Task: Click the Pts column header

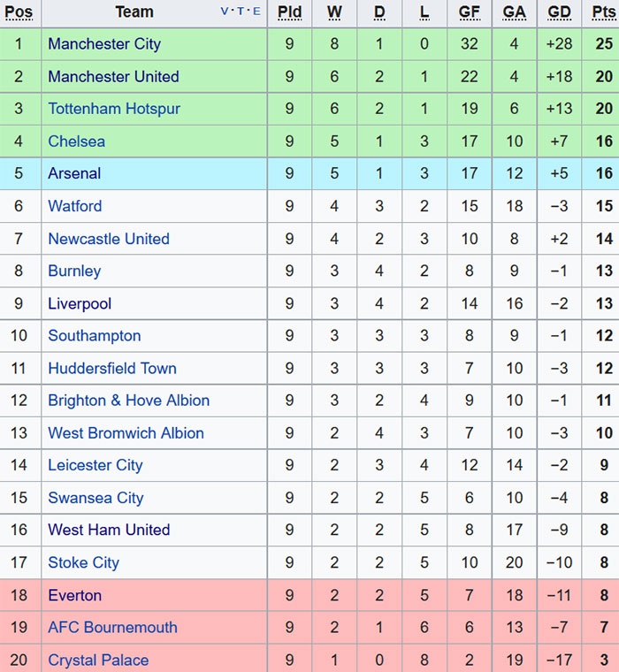Action: [x=604, y=12]
